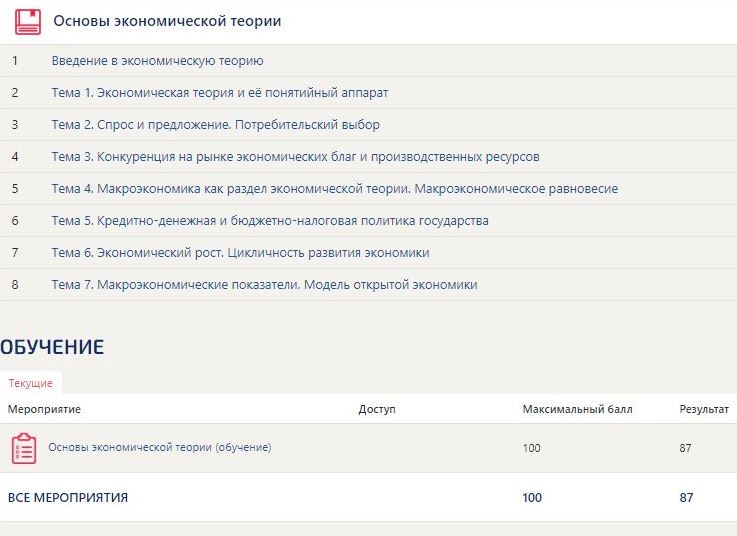Open the course title Основы экономической теории
The height and width of the screenshot is (536, 737).
167,21
